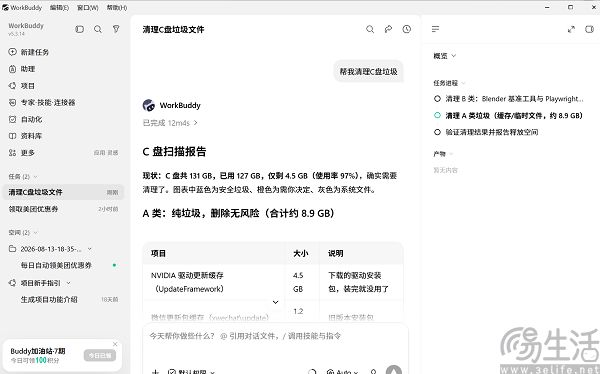This screenshot has width=600, height=374.
Task: Mark 清理 A 类垃圾 task circle
Action: (437, 115)
